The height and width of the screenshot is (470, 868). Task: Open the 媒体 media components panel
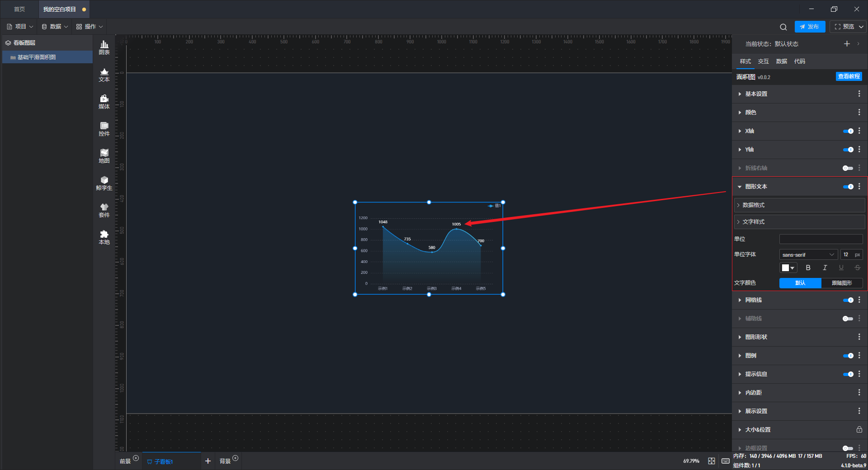pos(104,102)
